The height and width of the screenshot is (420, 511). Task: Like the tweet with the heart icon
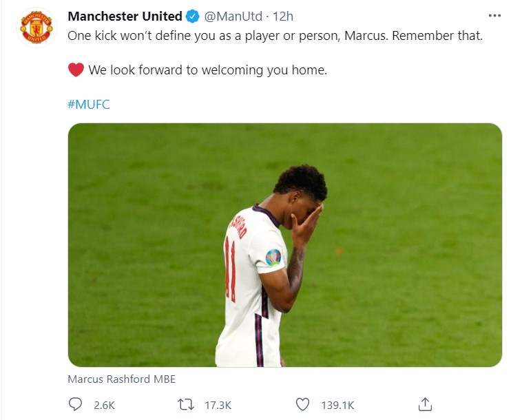302,404
